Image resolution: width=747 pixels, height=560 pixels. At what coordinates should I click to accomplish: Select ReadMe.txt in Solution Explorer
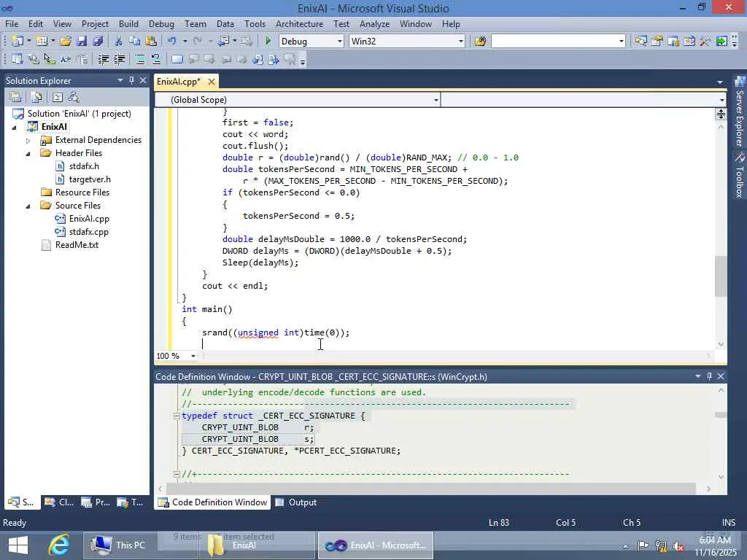77,245
